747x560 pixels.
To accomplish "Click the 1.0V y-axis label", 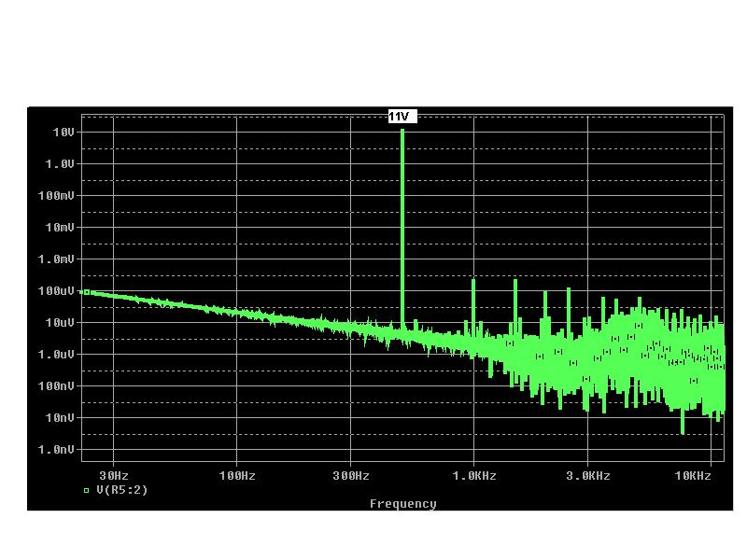I will (x=60, y=164).
